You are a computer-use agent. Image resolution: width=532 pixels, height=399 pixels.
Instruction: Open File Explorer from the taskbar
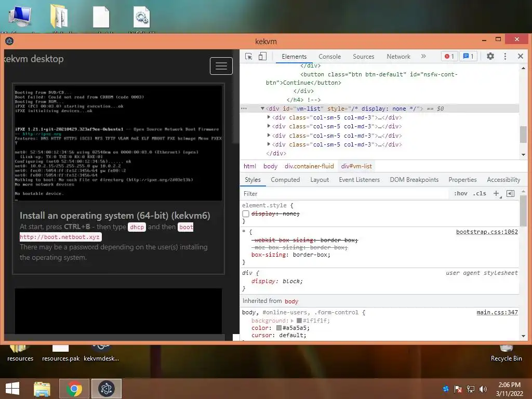pyautogui.click(x=42, y=389)
